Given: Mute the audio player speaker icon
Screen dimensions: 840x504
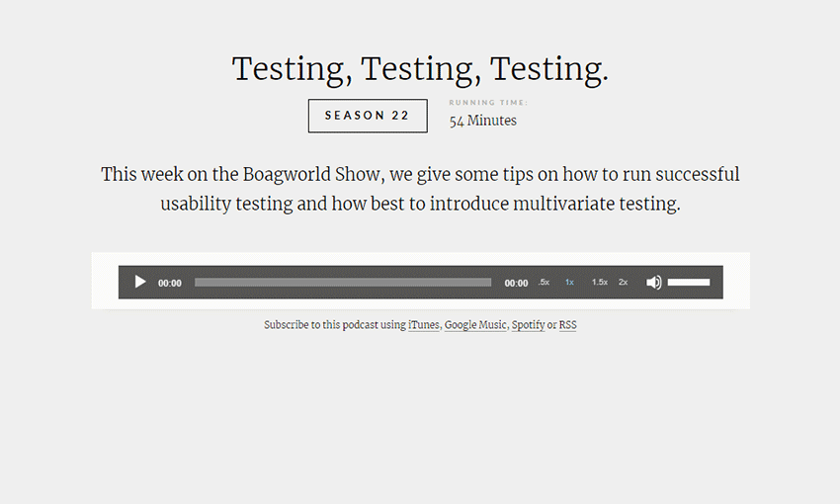Looking at the screenshot, I should pyautogui.click(x=653, y=283).
